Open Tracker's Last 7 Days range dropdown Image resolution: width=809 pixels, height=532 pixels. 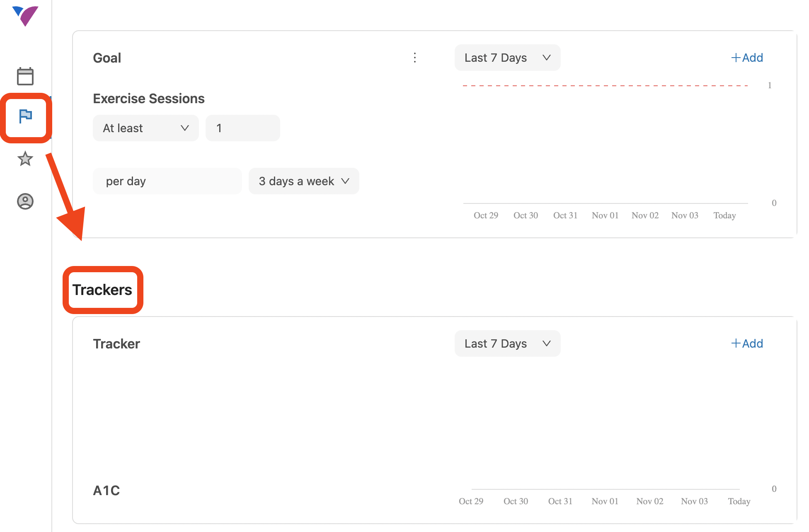pyautogui.click(x=508, y=343)
